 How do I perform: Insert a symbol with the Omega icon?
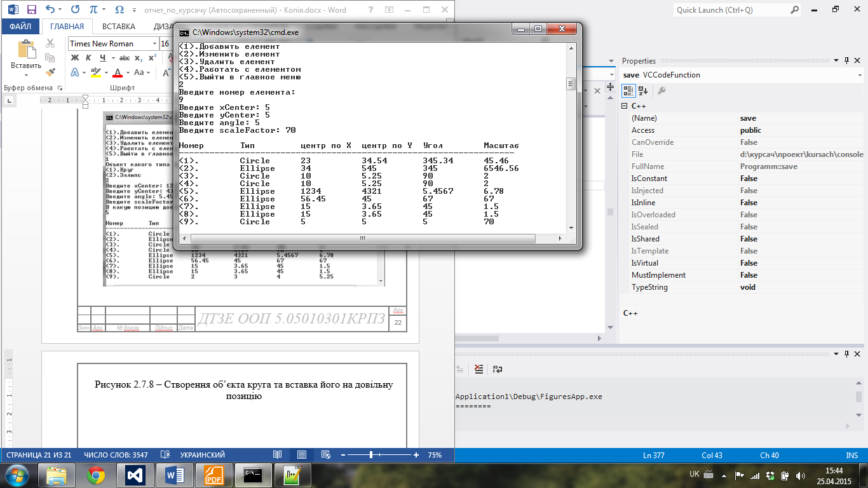[118, 10]
